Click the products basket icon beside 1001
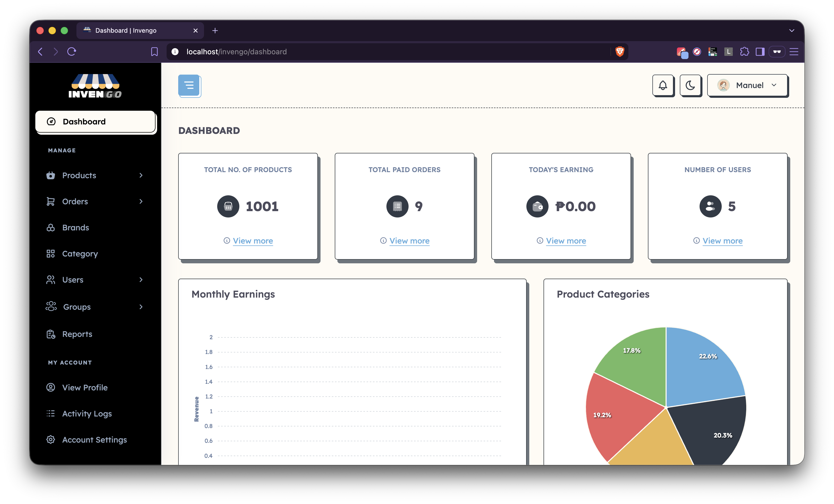This screenshot has height=504, width=834. tap(228, 206)
